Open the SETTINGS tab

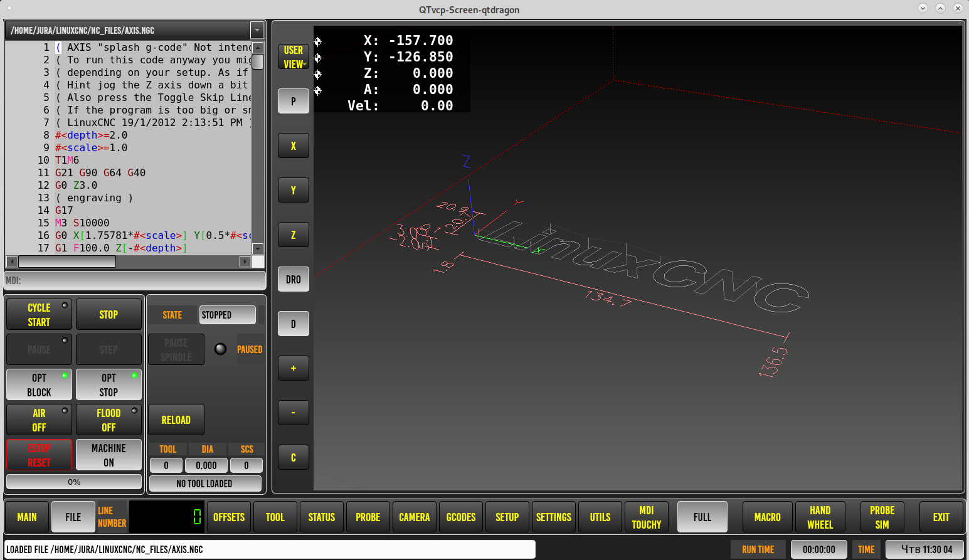pos(554,517)
